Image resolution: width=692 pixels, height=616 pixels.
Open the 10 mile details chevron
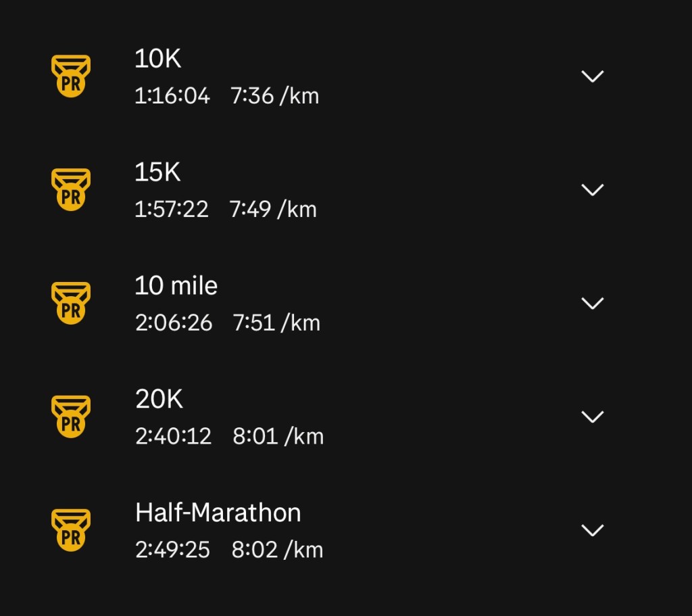[593, 304]
